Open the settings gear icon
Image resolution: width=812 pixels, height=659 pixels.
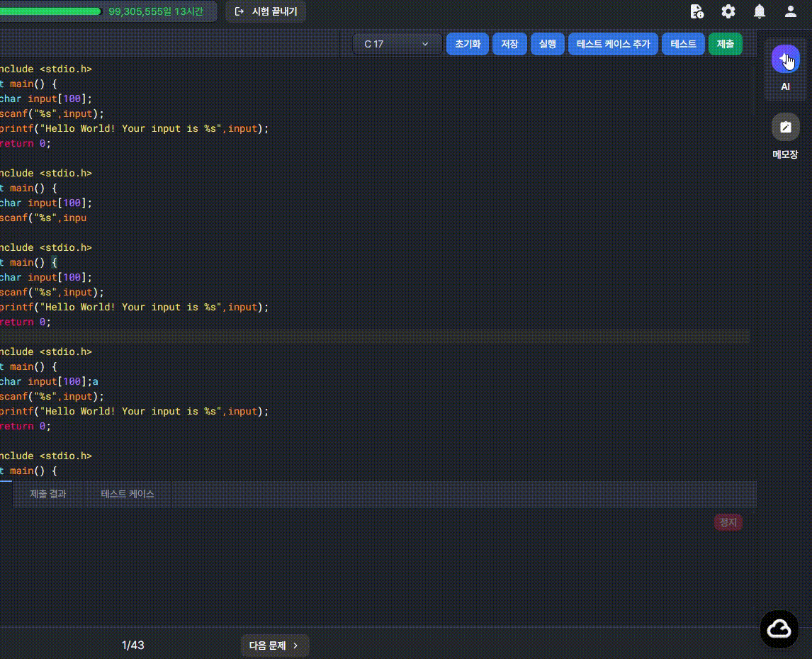coord(728,11)
